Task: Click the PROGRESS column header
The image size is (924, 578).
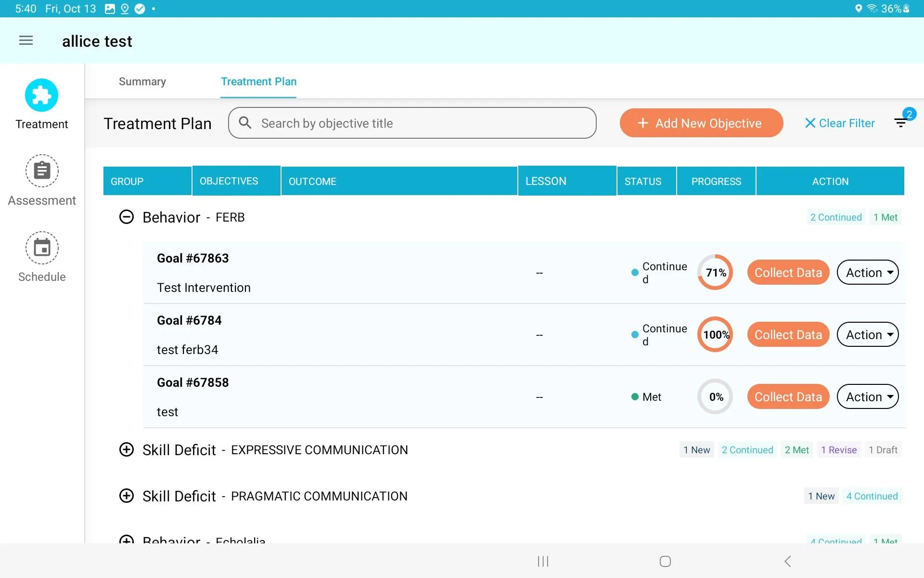Action: click(716, 181)
